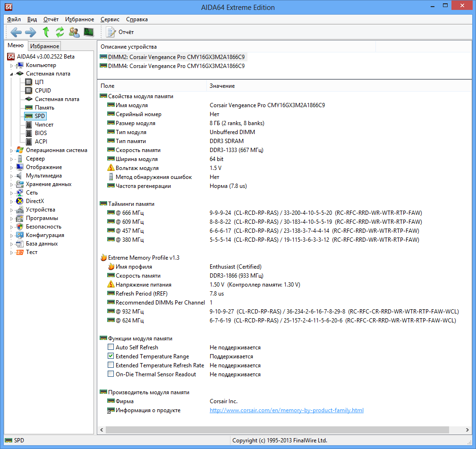Go up one level with the green arrow
This screenshot has height=449, width=476.
pyautogui.click(x=46, y=32)
